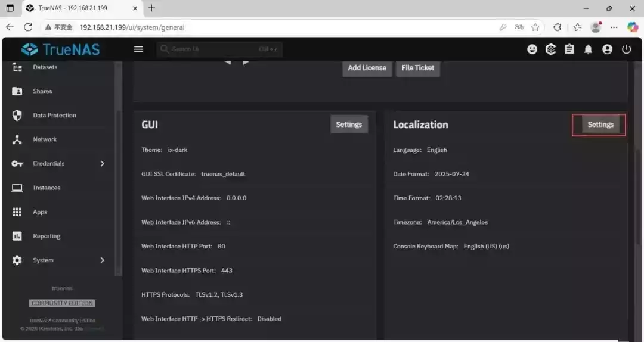644x342 pixels.
Task: Open Instances in sidebar
Action: coord(47,188)
